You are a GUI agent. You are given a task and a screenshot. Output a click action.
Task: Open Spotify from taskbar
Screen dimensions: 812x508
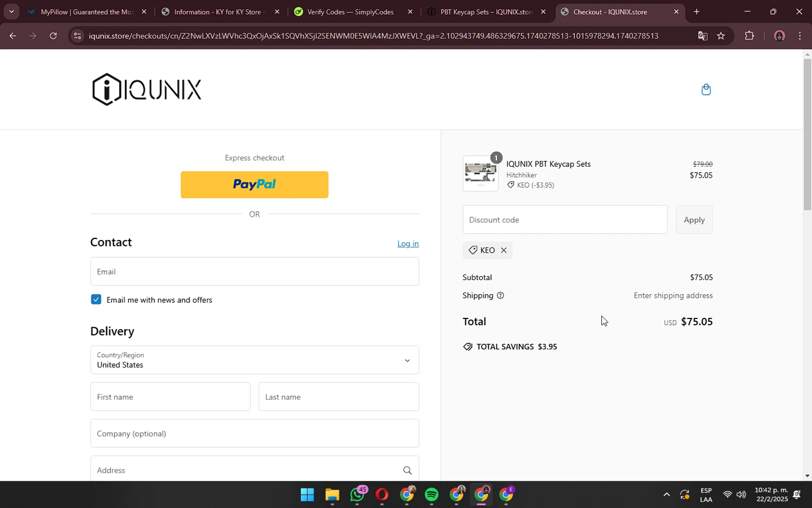[431, 494]
